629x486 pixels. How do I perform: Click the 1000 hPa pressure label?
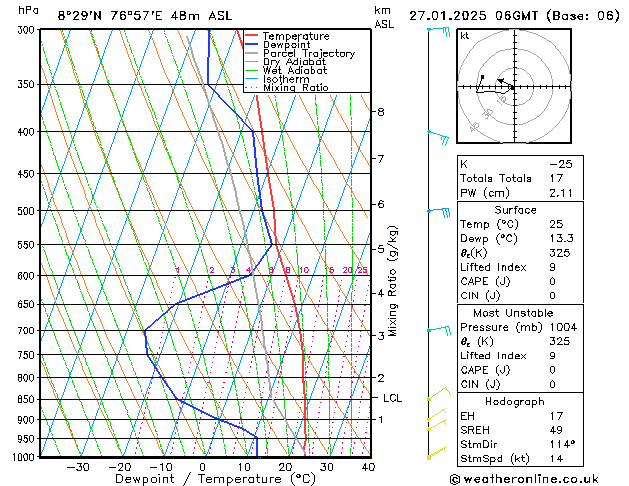(x=26, y=457)
